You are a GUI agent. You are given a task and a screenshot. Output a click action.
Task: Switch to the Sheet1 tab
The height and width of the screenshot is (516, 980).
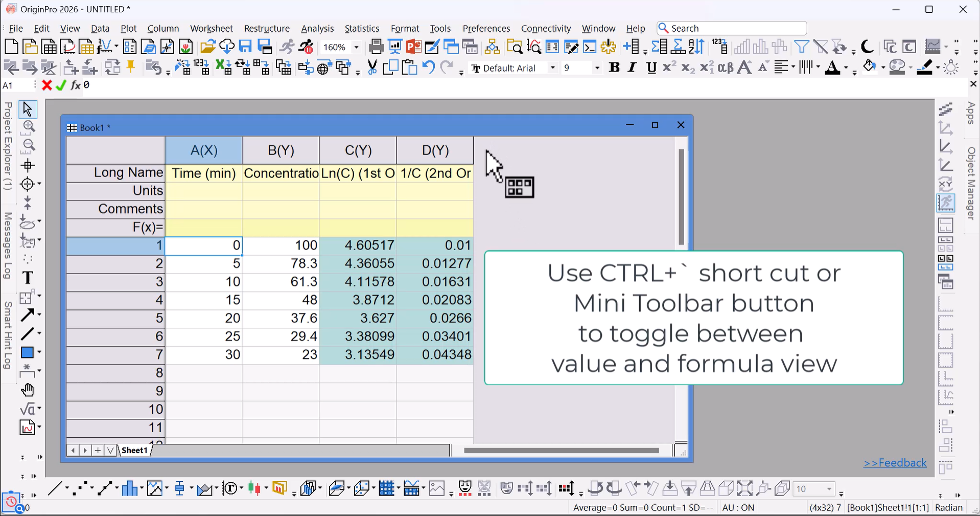134,450
